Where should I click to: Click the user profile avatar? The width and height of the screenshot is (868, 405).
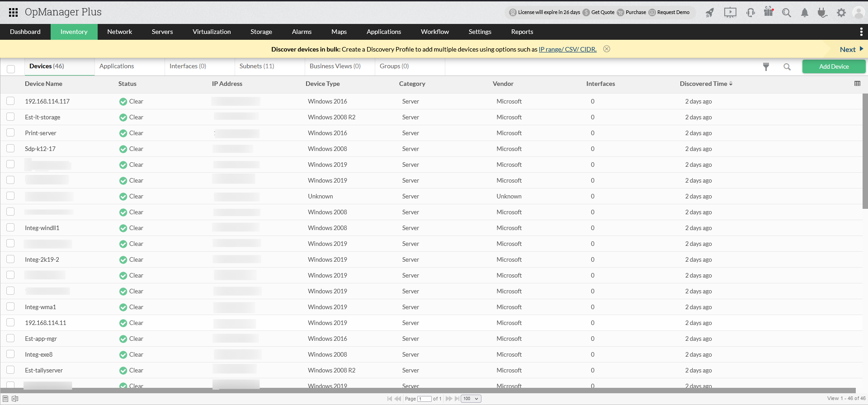(859, 13)
